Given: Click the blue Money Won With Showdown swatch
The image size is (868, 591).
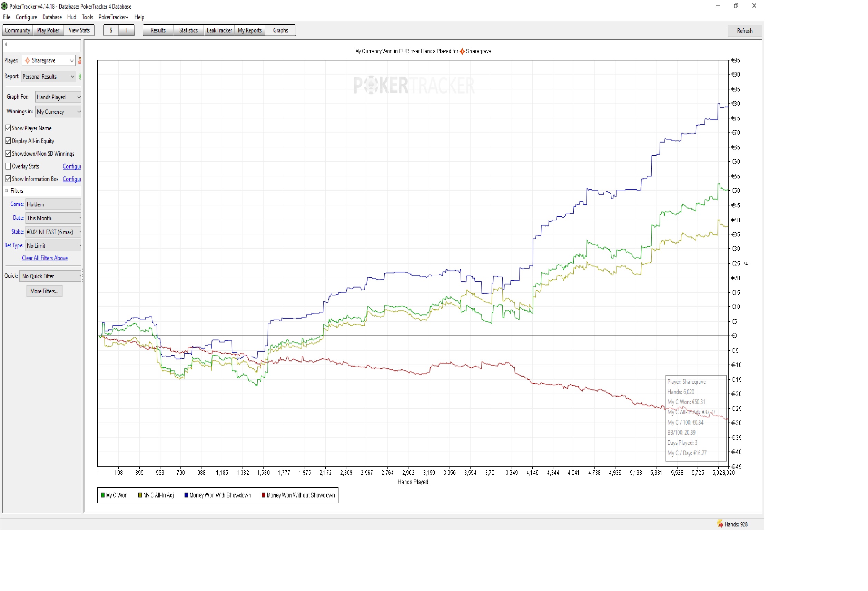Looking at the screenshot, I should click(186, 495).
